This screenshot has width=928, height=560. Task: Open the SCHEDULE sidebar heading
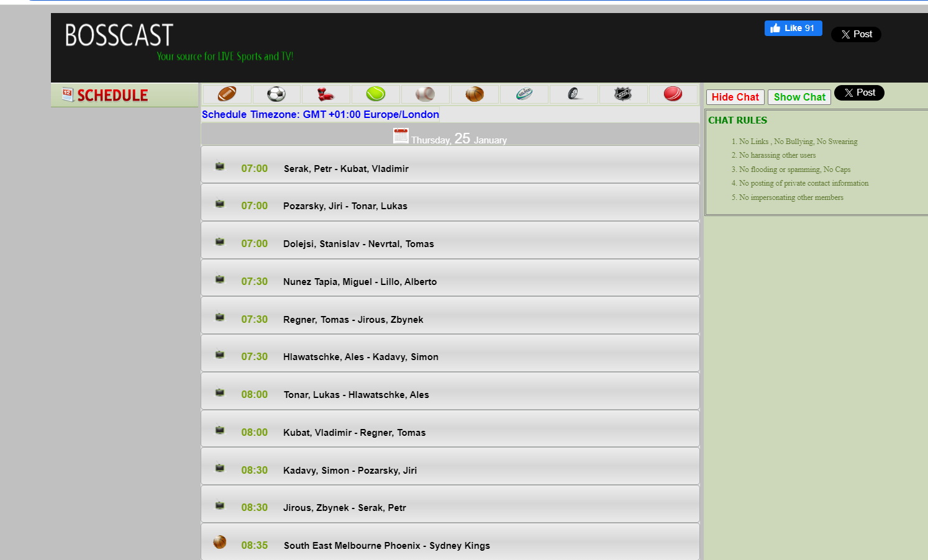tap(112, 95)
